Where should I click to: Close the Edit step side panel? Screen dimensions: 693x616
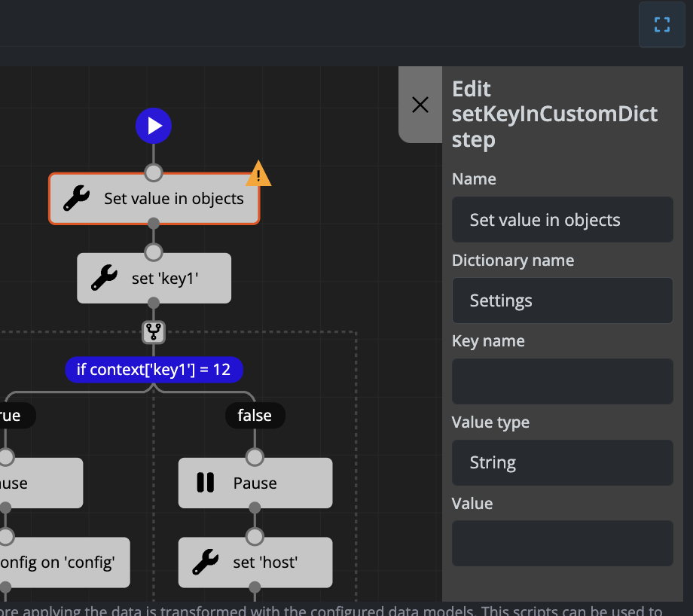(420, 105)
